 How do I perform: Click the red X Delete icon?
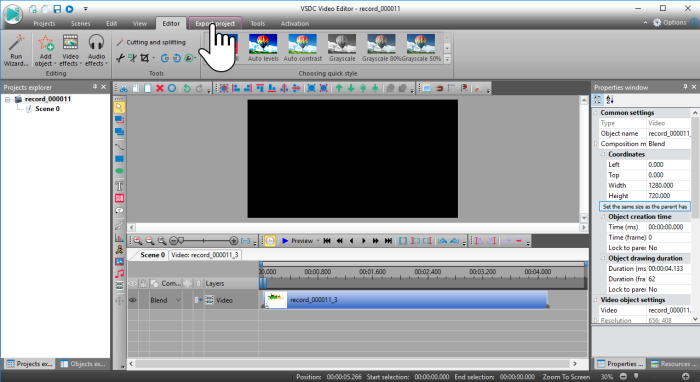tap(160, 88)
